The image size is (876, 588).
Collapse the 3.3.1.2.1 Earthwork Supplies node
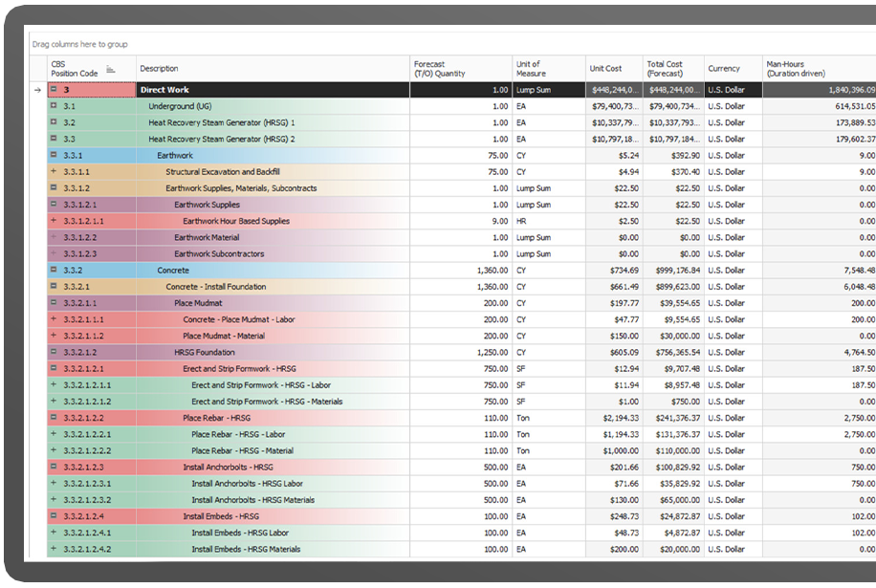54,205
